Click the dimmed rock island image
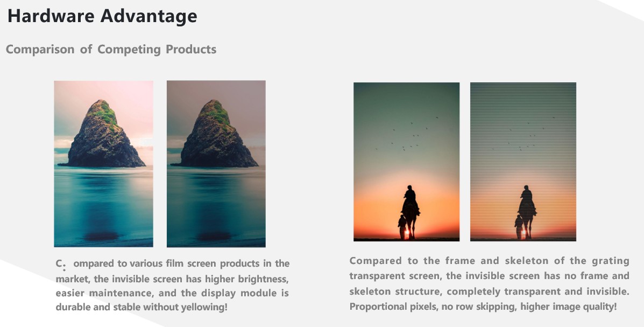This screenshot has width=644, height=327. point(216,164)
